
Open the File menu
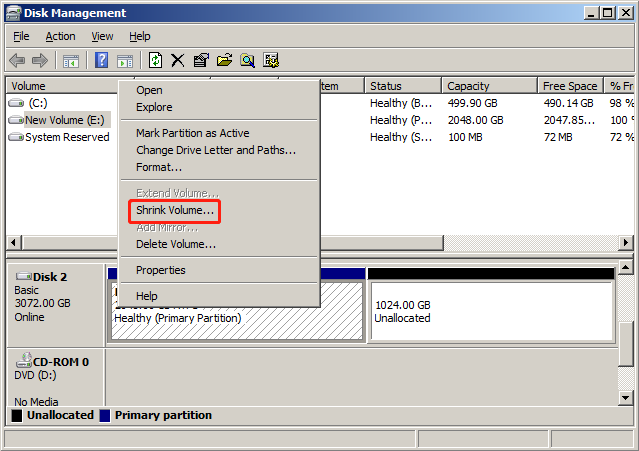coord(21,36)
